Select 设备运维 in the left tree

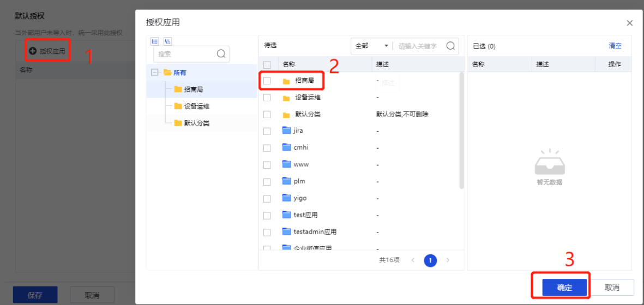pos(196,106)
